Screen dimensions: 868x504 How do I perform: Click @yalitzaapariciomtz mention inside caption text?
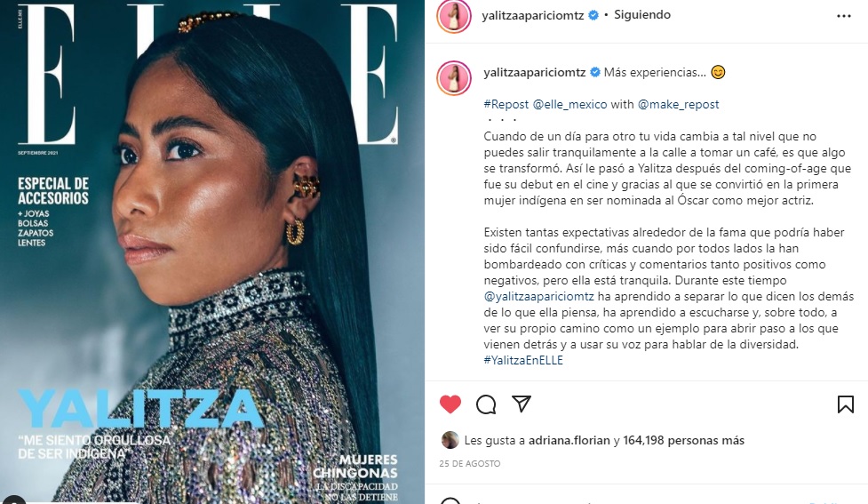538,296
